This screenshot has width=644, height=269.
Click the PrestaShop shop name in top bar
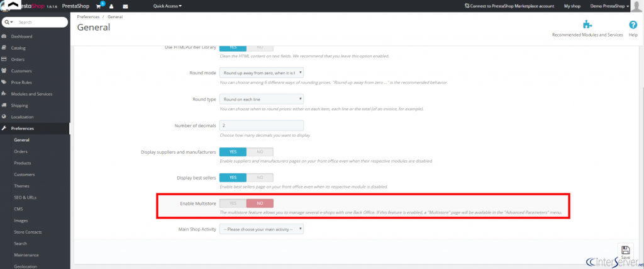click(75, 6)
